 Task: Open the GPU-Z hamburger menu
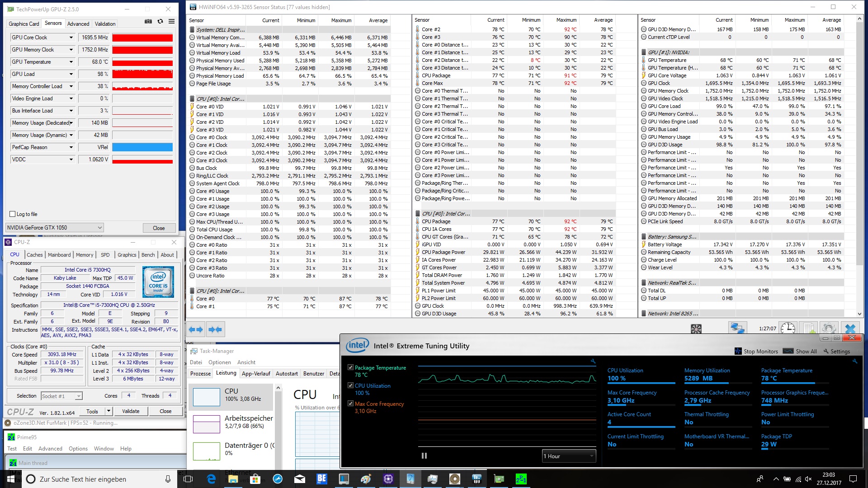(x=172, y=21)
